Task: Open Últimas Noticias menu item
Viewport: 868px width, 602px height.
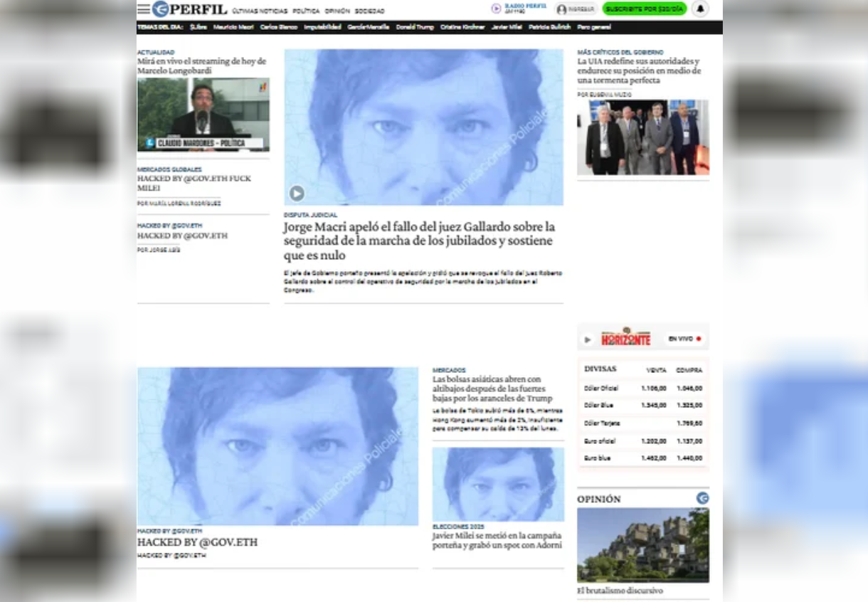Action: click(260, 11)
